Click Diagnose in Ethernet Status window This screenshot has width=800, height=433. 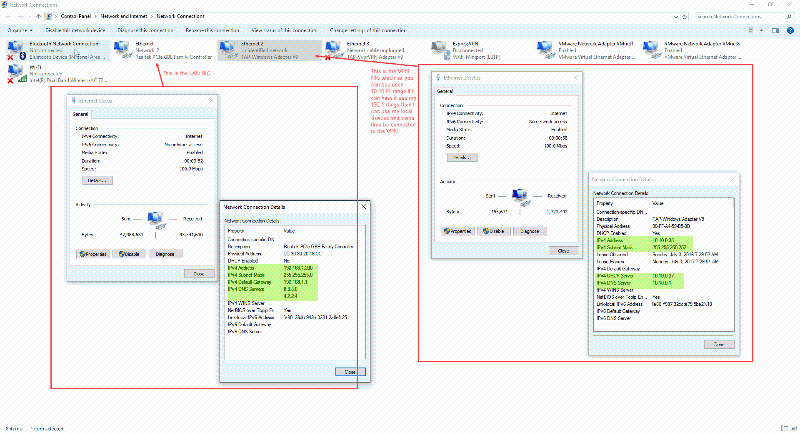165,253
